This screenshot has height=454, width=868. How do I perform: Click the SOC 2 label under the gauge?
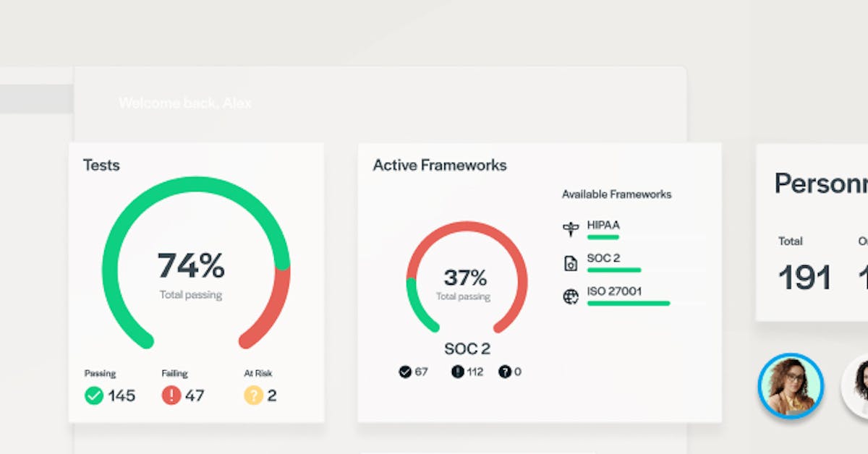pos(468,348)
